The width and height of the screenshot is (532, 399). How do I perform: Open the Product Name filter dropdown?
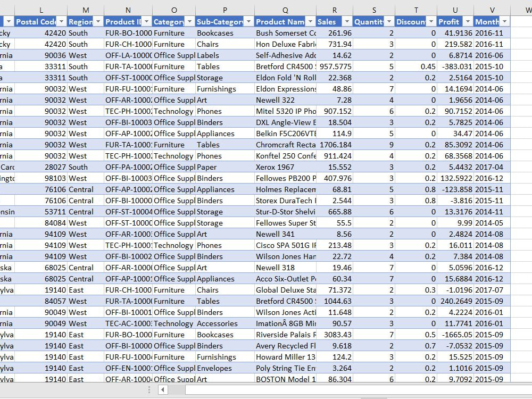click(310, 22)
